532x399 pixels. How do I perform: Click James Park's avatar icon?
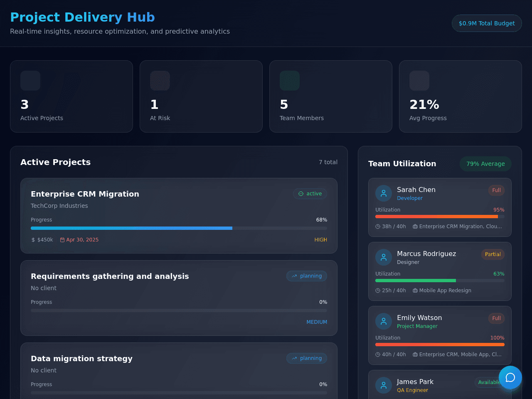(x=384, y=385)
